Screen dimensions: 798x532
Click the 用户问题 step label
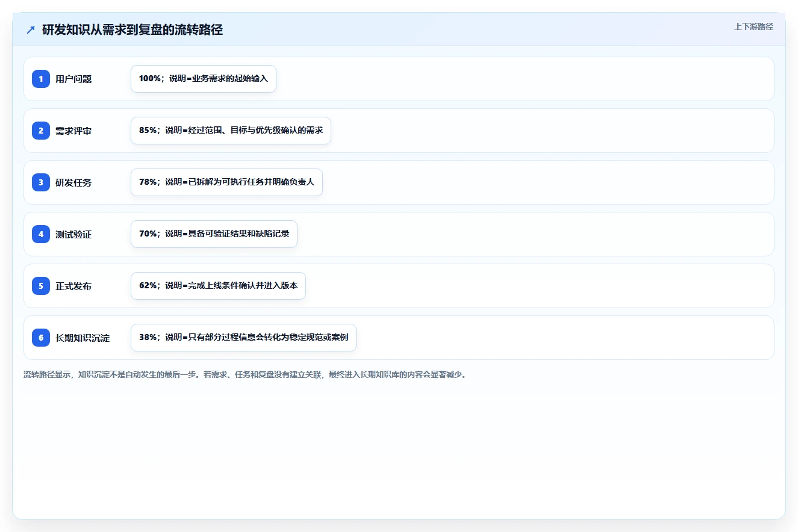click(x=73, y=79)
